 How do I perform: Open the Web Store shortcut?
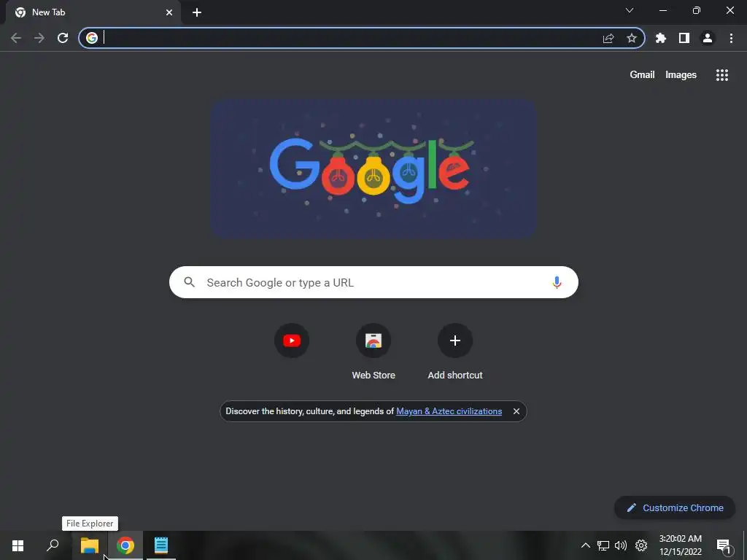pos(373,352)
